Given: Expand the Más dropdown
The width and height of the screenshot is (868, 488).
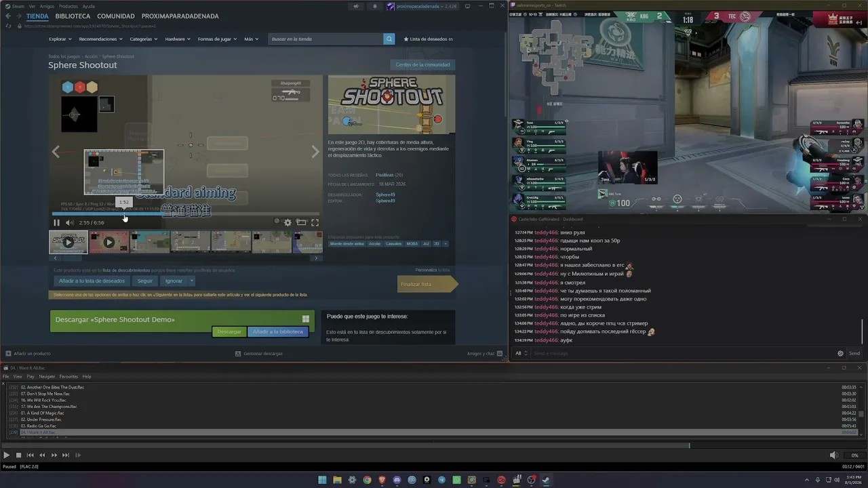Looking at the screenshot, I should (251, 39).
